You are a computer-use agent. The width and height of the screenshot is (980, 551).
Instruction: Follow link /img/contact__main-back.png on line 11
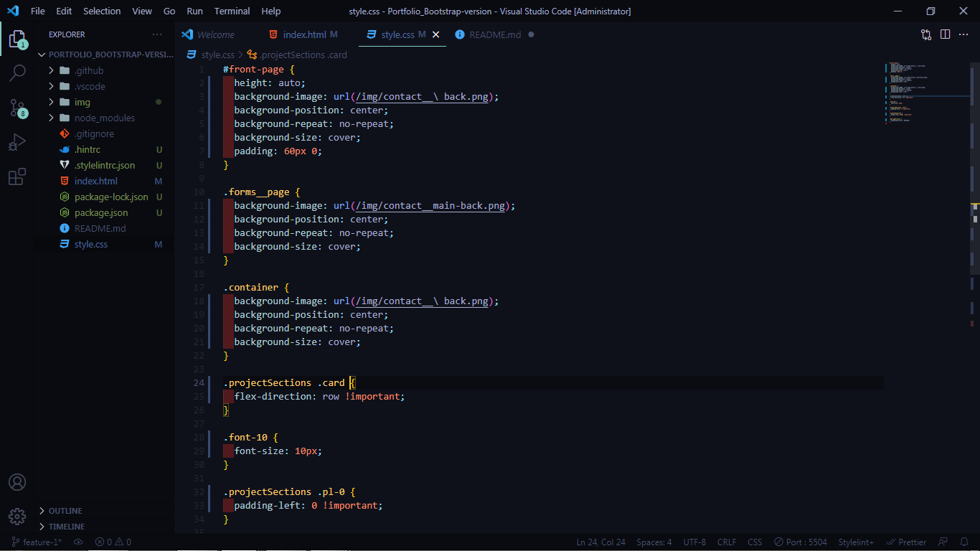point(430,205)
